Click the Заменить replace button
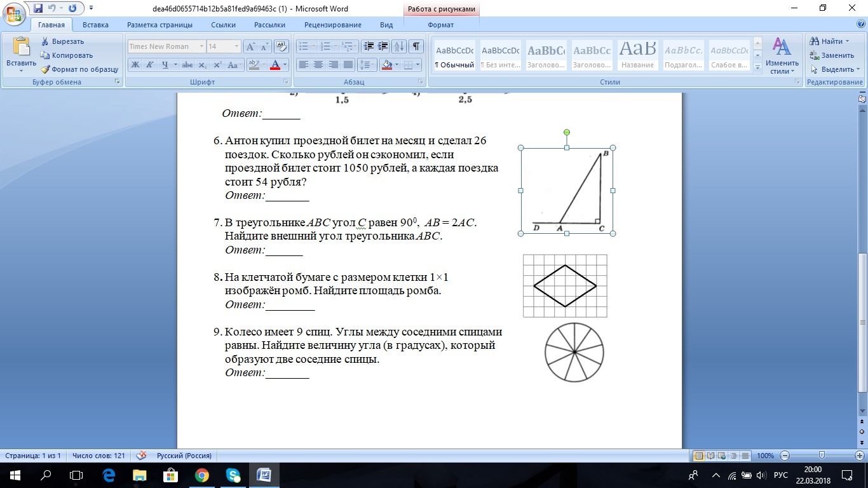Screen dimensions: 868x488 [x=831, y=55]
